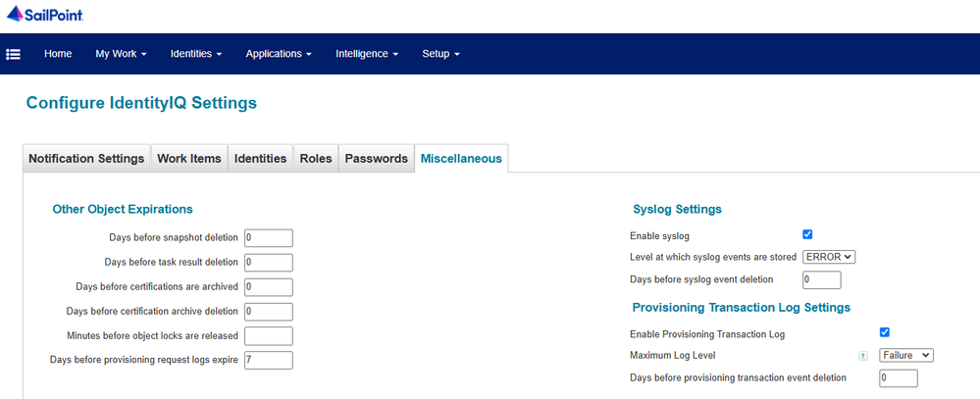The image size is (980, 399).
Task: Click Days before syslog event deletion field
Action: (821, 280)
